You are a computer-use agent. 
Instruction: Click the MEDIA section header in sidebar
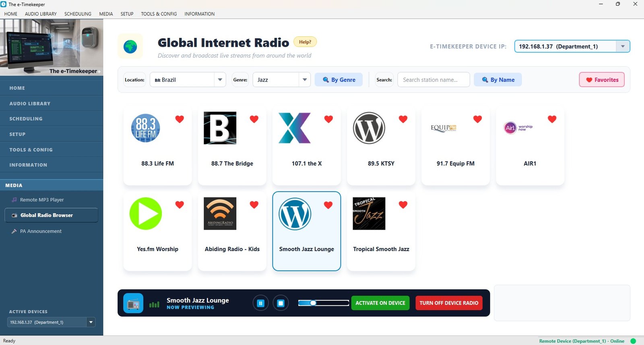pos(52,185)
